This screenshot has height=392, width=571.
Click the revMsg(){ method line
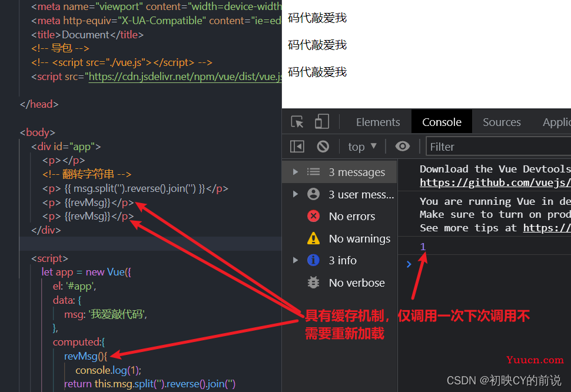(x=85, y=356)
